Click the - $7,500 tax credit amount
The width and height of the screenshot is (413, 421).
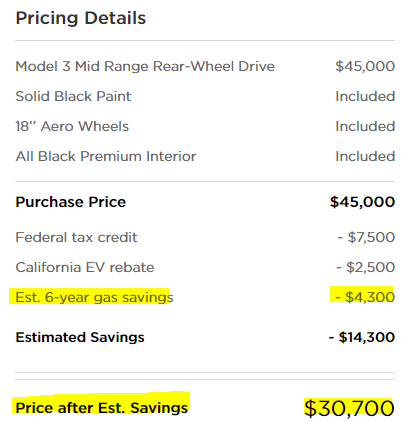point(366,237)
